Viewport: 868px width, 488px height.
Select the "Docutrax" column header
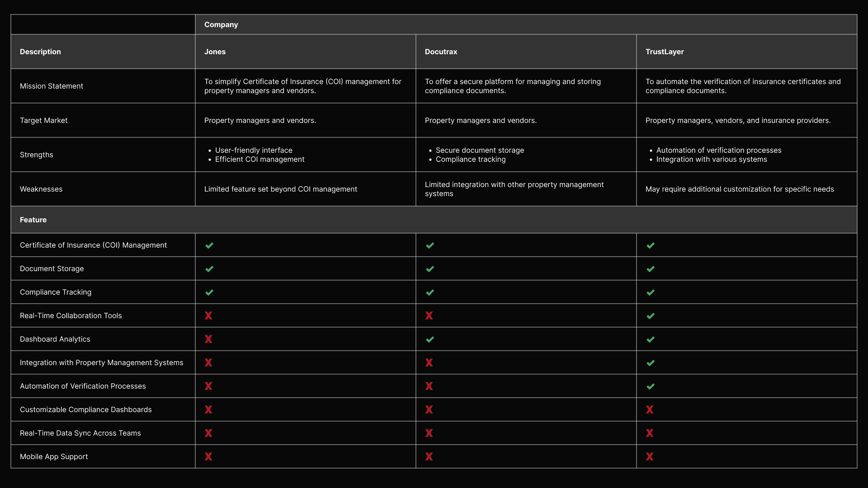point(526,52)
